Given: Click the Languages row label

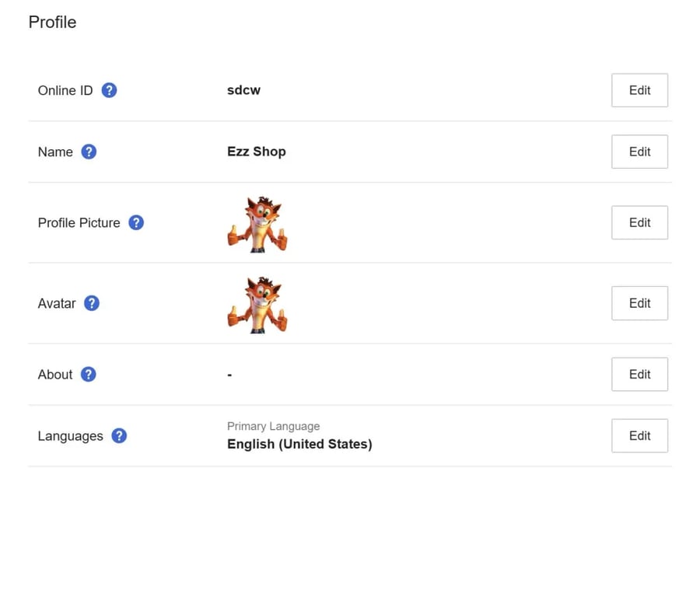Looking at the screenshot, I should 71,436.
